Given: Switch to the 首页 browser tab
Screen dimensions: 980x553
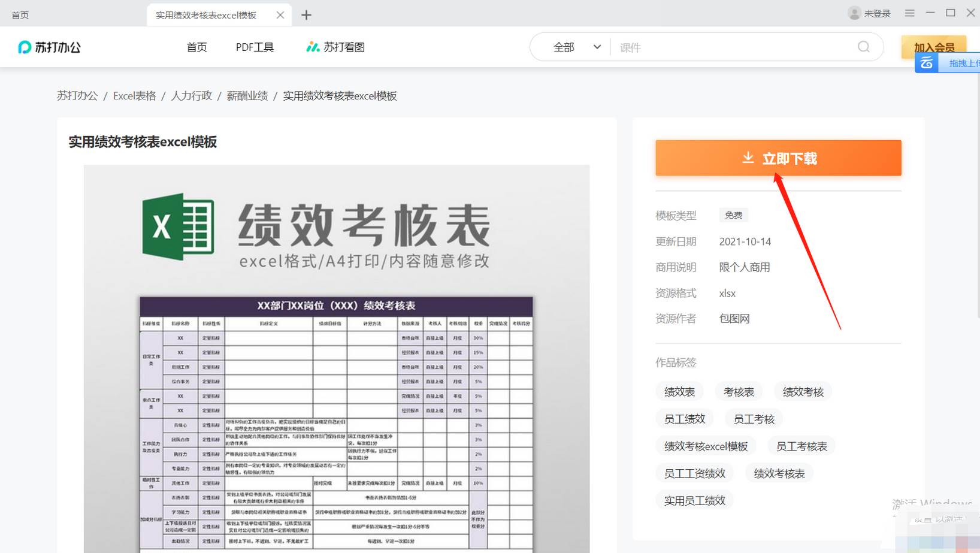Looking at the screenshot, I should click(x=20, y=15).
